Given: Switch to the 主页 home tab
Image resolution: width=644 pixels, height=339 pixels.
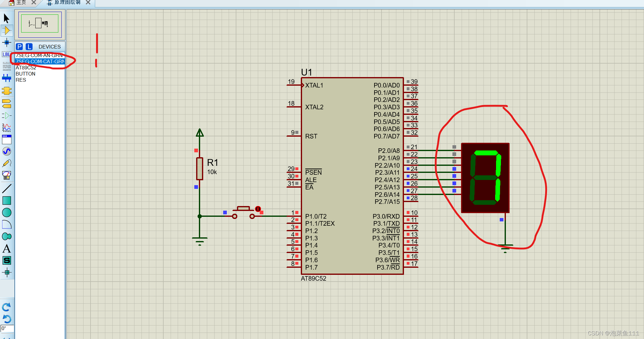Looking at the screenshot, I should pos(21,2).
